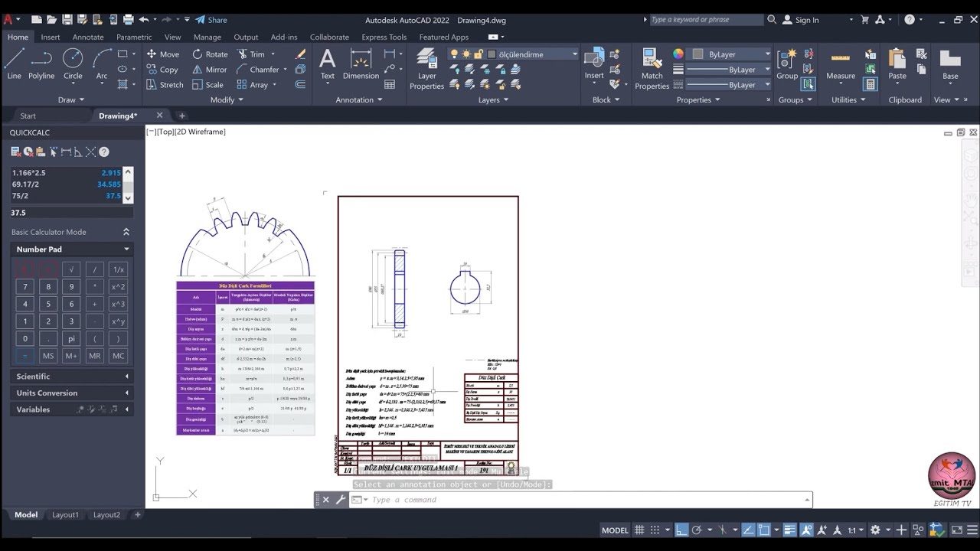The image size is (980, 551).
Task: Click the Measure tool
Action: (x=841, y=64)
